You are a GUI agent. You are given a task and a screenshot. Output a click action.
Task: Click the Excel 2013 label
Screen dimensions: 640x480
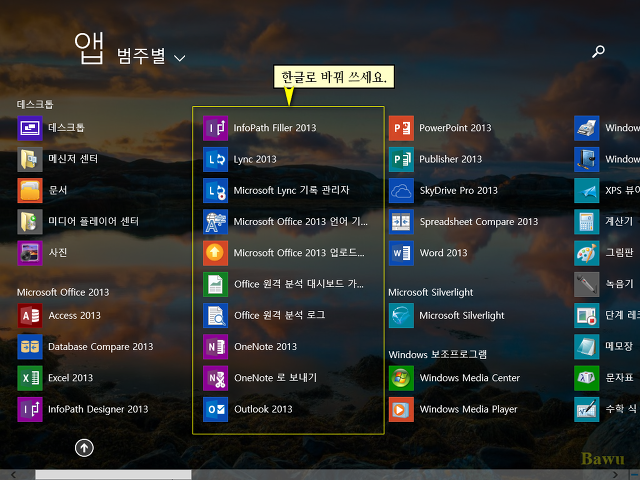click(71, 378)
